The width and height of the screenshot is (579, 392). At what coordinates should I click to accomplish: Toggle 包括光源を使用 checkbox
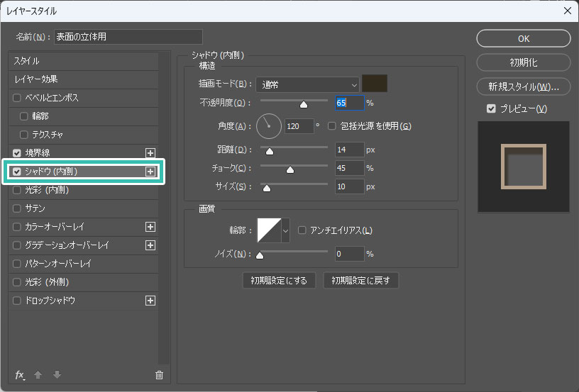pos(332,126)
